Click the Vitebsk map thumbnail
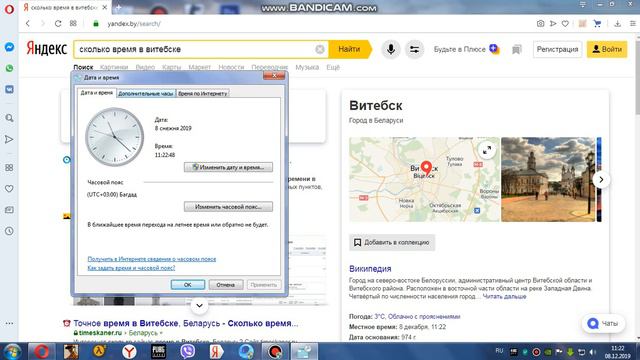Screen dimensions: 640x360 coord(424,180)
